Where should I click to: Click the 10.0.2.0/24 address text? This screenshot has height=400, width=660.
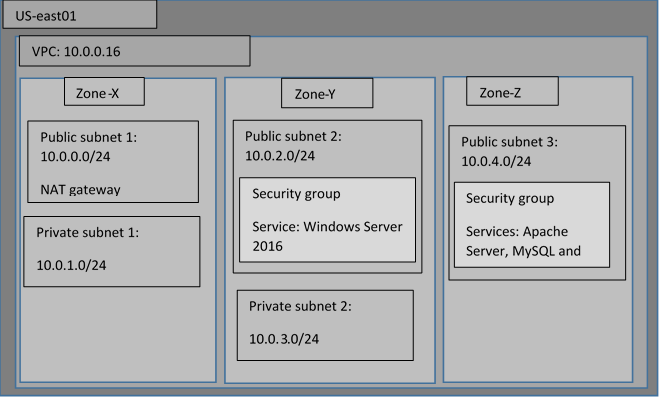280,155
